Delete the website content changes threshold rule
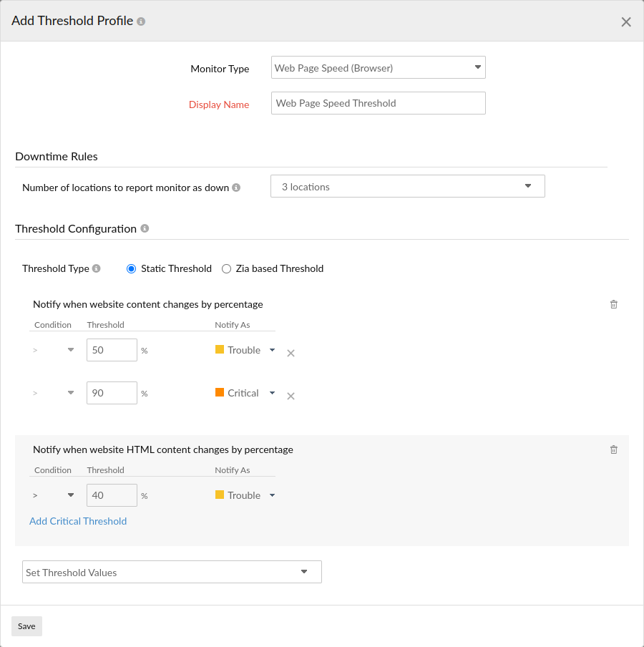This screenshot has width=644, height=647. pyautogui.click(x=613, y=304)
